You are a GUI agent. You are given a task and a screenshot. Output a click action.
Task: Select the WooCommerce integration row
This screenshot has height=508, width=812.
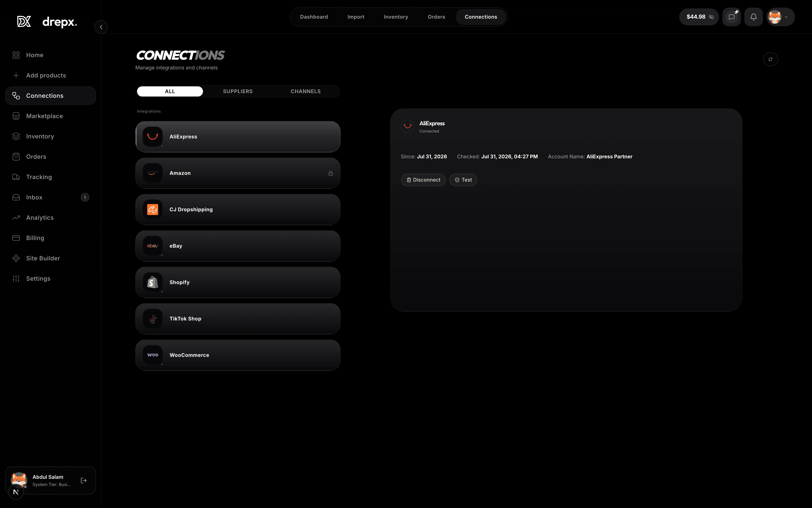pos(237,355)
